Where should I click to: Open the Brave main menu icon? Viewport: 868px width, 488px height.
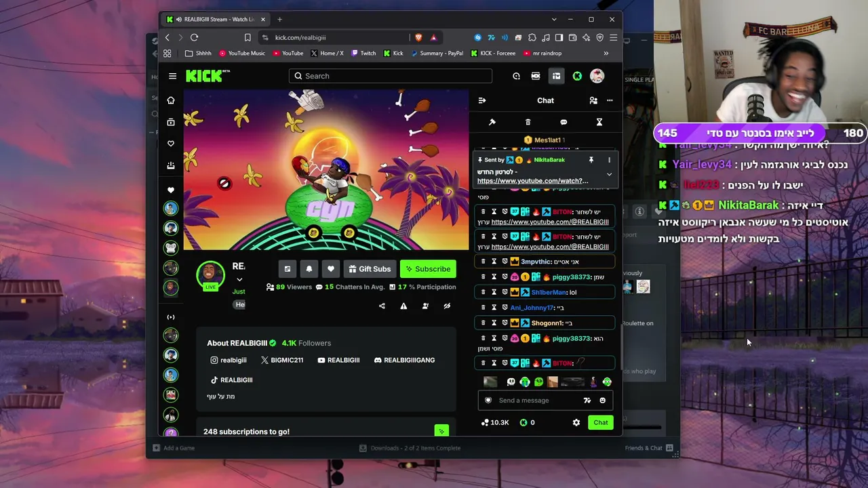click(x=613, y=37)
